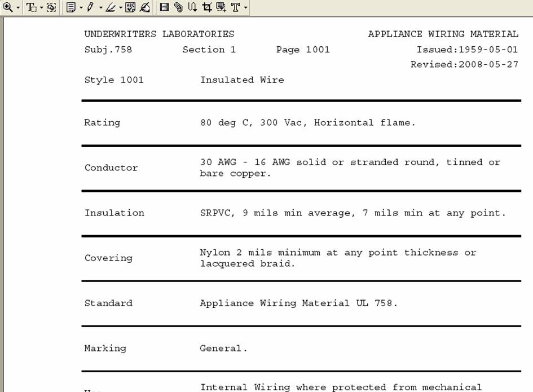The width and height of the screenshot is (533, 392).
Task: Click the 'Style 1001' text in document
Action: pos(114,80)
